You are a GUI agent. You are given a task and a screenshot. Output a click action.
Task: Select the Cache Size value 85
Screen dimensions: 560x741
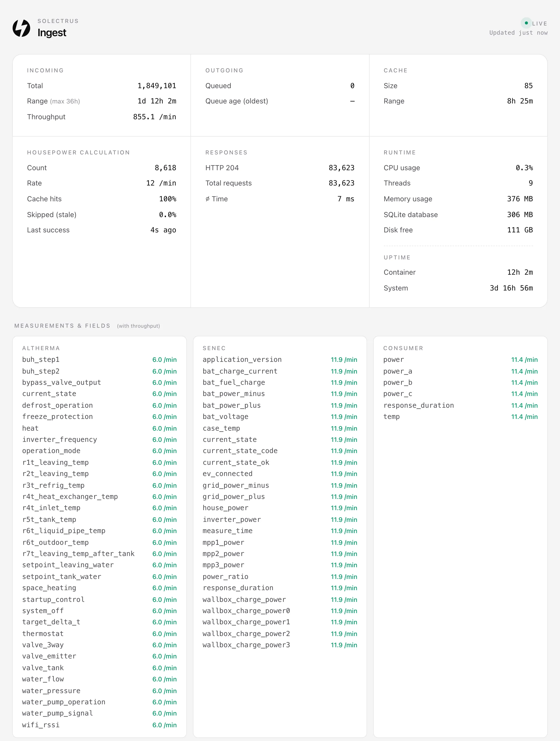tap(528, 86)
